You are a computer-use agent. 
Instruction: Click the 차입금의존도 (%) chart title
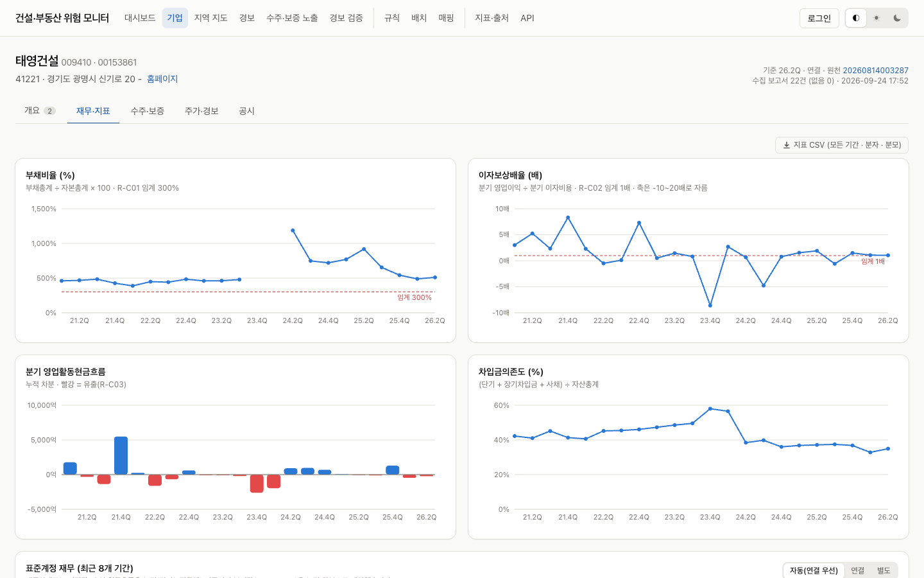pos(511,372)
